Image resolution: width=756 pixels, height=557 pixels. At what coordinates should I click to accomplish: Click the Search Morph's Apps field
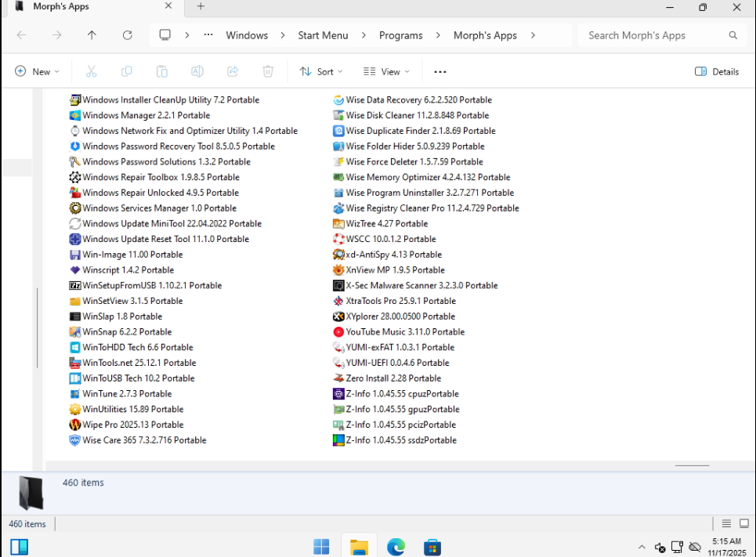(x=663, y=35)
